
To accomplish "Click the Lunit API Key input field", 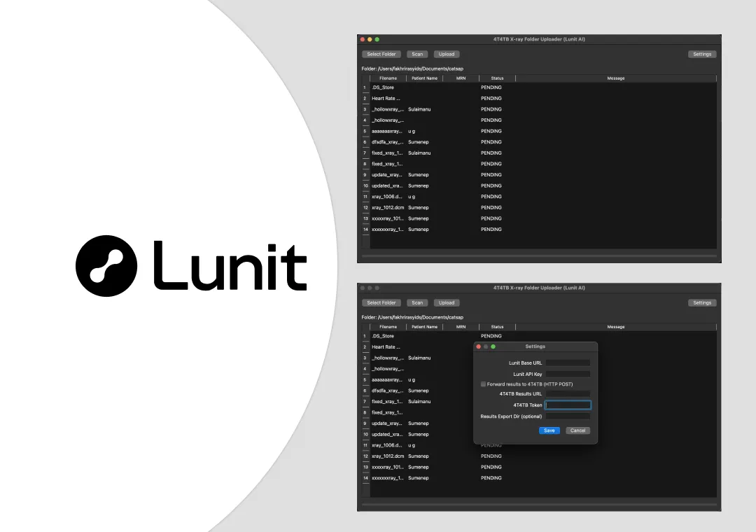I will pos(568,374).
